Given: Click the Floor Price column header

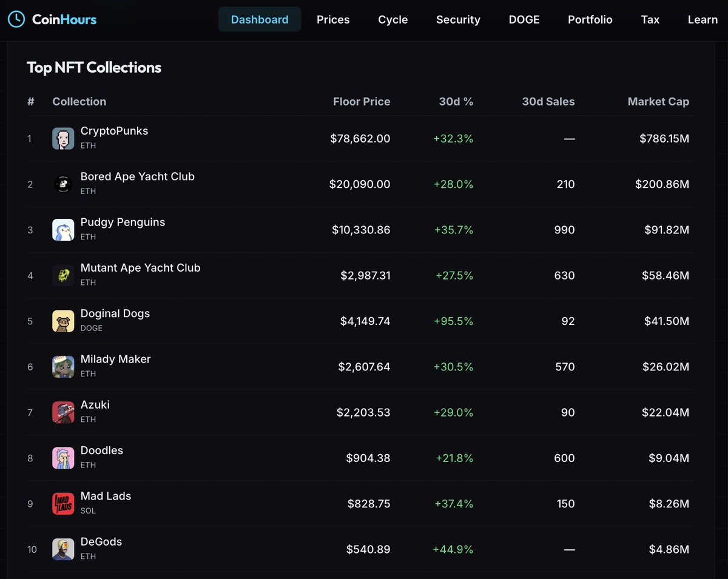Looking at the screenshot, I should tap(362, 102).
